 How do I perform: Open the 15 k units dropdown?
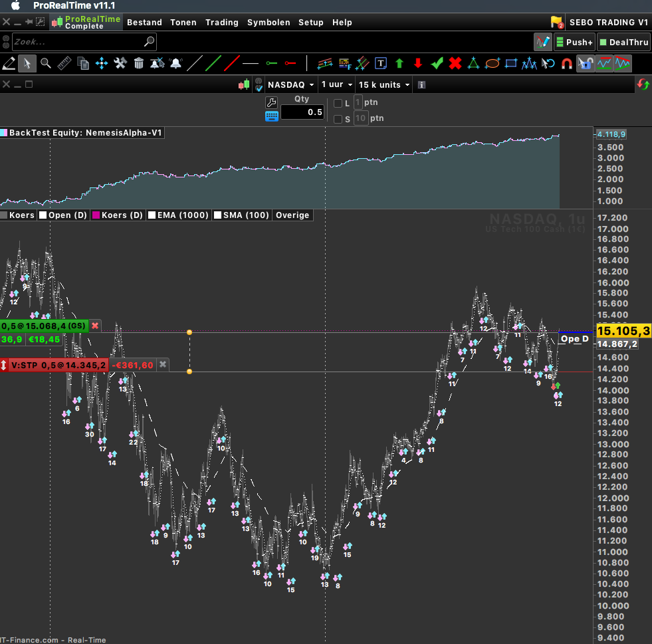pos(383,85)
